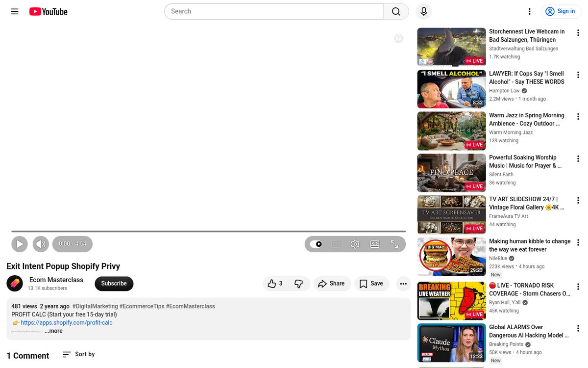The height and width of the screenshot is (368, 588).
Task: Subscribe to Ecom Masterclass
Action: tap(114, 284)
